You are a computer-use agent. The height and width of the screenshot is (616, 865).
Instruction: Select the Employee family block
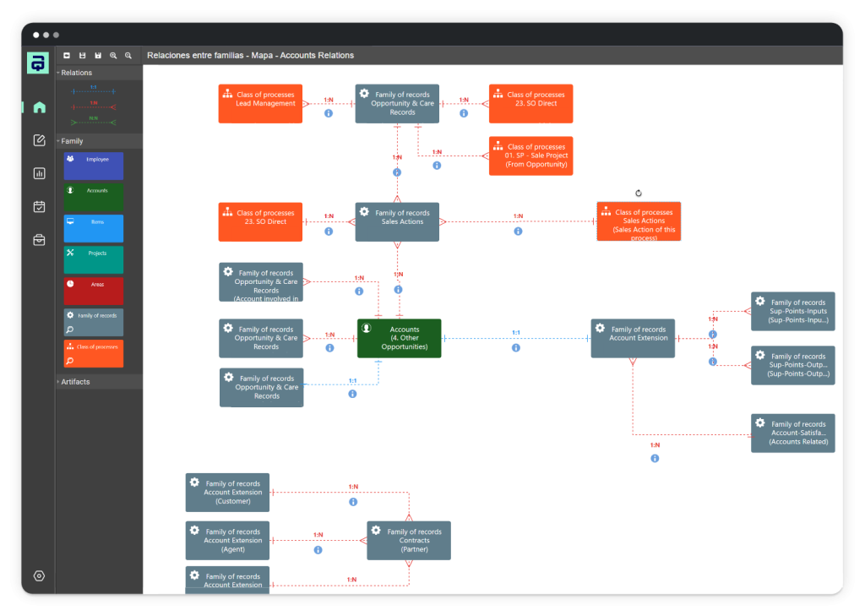[93, 166]
